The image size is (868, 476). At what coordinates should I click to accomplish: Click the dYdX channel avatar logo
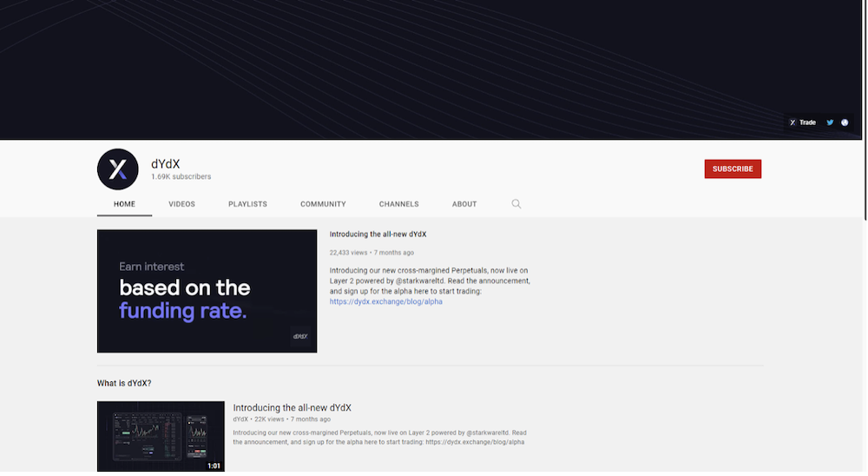click(x=117, y=169)
